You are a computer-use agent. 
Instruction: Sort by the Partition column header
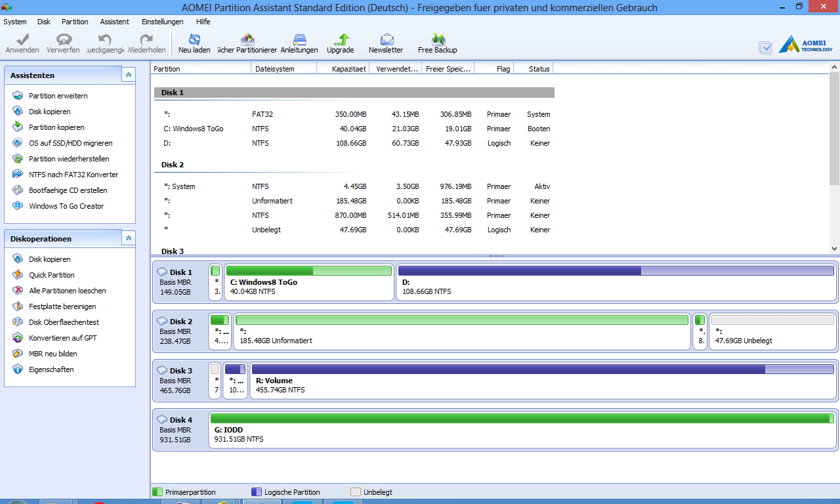click(x=201, y=68)
